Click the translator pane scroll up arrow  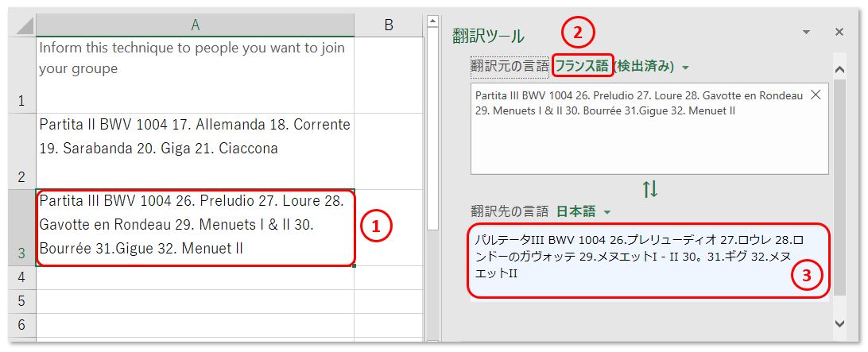pos(839,70)
